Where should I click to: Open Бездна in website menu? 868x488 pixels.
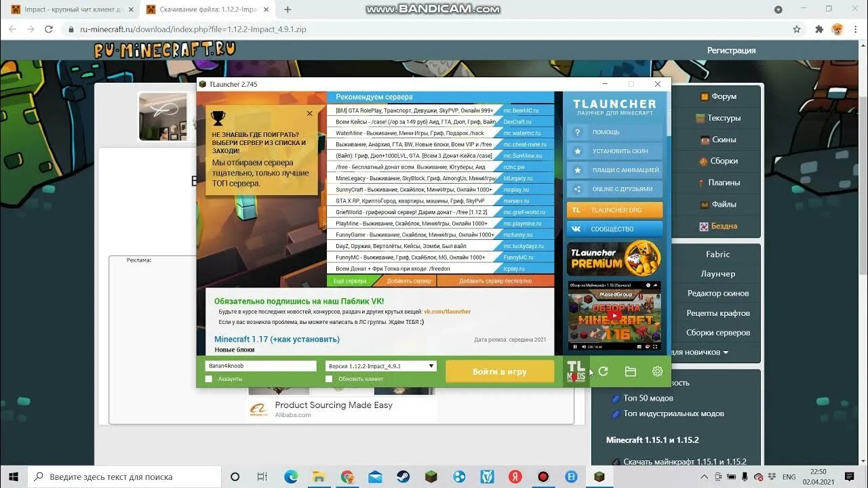point(717,226)
